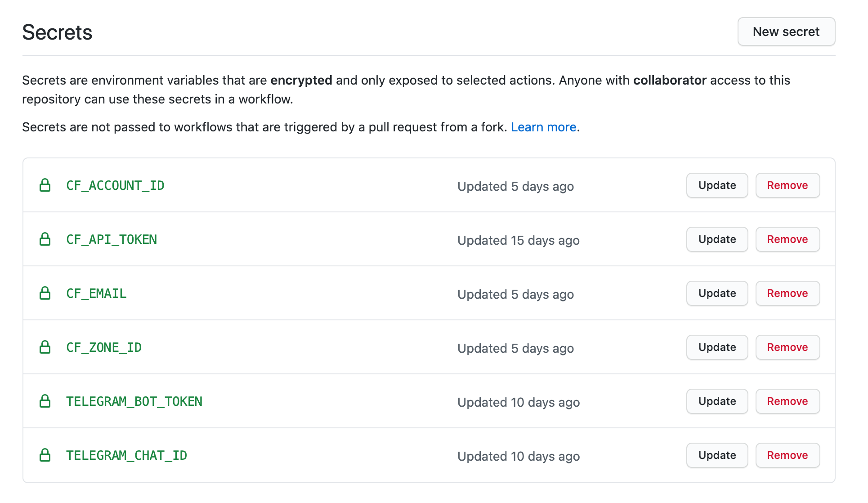This screenshot has height=503, width=868.
Task: Open the Learn more link
Action: (x=543, y=127)
